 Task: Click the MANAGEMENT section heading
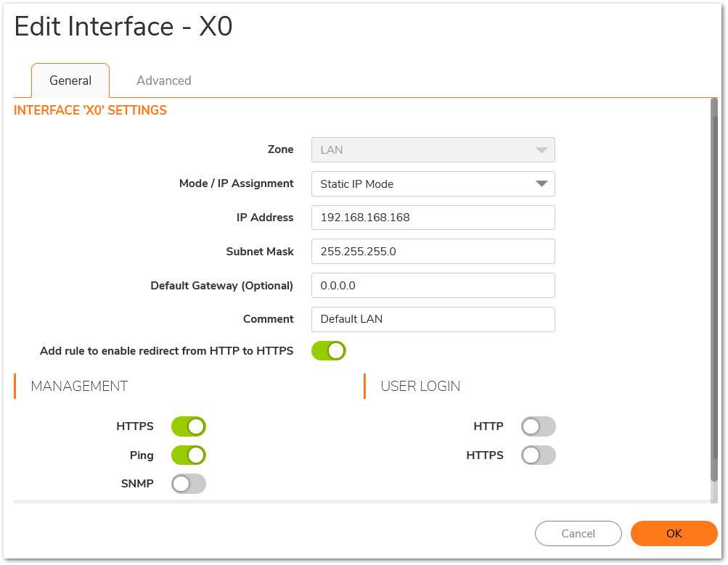[x=79, y=386]
